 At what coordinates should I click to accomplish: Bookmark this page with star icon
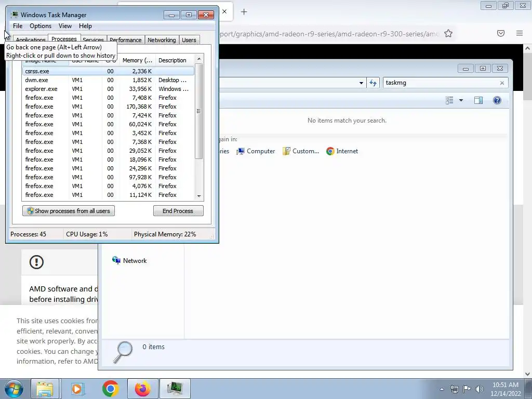(448, 34)
